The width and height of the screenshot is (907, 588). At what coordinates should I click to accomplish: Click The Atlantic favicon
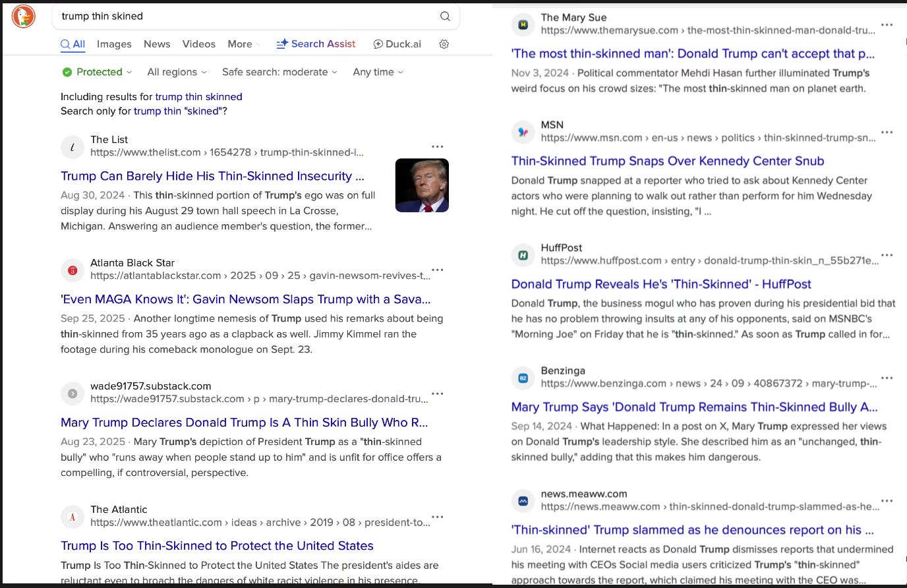pyautogui.click(x=73, y=517)
